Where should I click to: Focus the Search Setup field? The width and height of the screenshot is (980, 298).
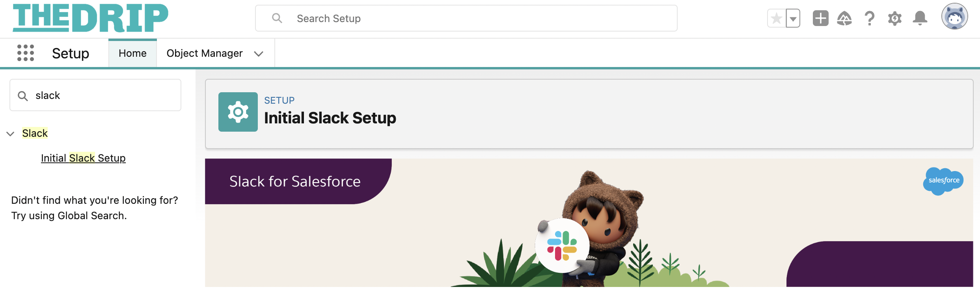(x=466, y=18)
